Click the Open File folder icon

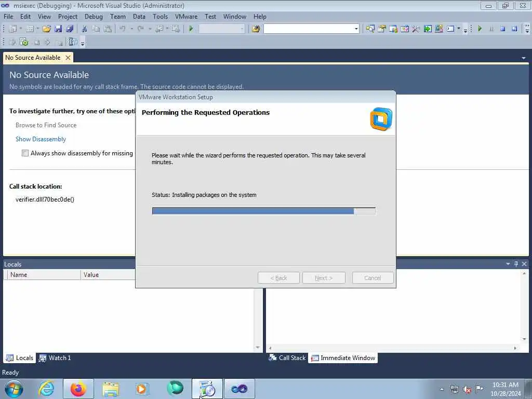[x=46, y=29]
